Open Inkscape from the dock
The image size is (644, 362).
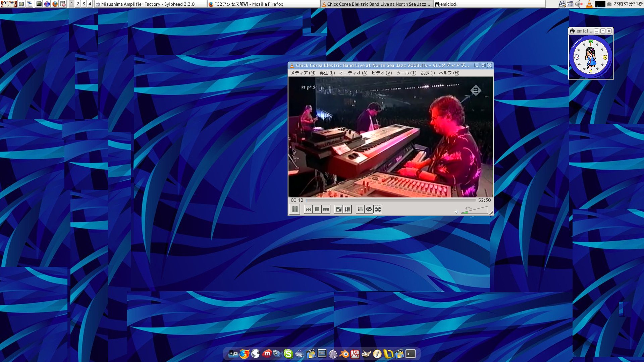pyautogui.click(x=299, y=354)
